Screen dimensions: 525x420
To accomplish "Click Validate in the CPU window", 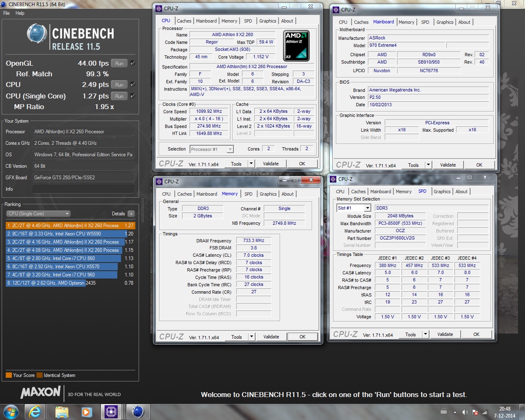I will pos(271,164).
